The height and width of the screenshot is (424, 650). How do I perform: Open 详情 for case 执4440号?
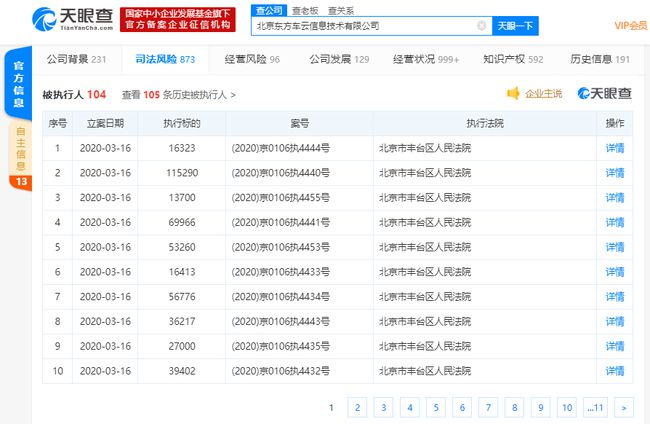[x=615, y=173]
